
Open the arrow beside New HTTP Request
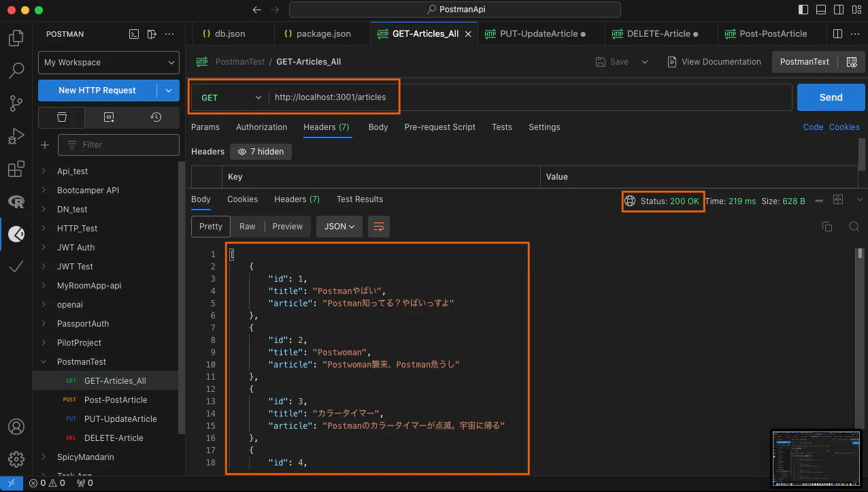[x=168, y=91]
